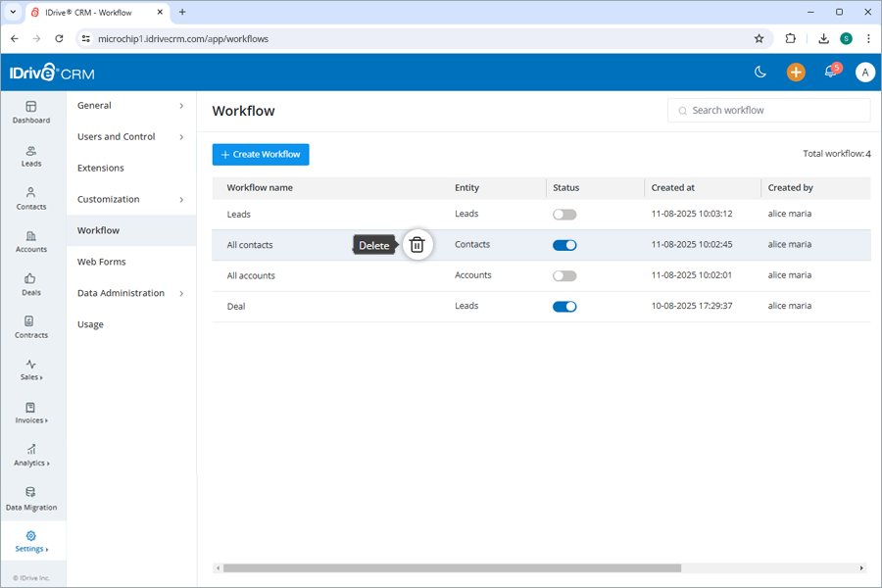This screenshot has width=882, height=588.
Task: Disable the All contacts workflow toggle
Action: 564,244
